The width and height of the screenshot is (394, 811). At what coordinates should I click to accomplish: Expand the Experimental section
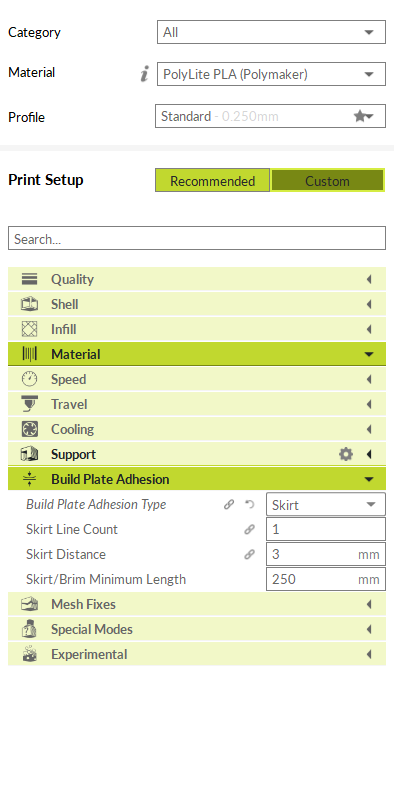pyautogui.click(x=197, y=654)
